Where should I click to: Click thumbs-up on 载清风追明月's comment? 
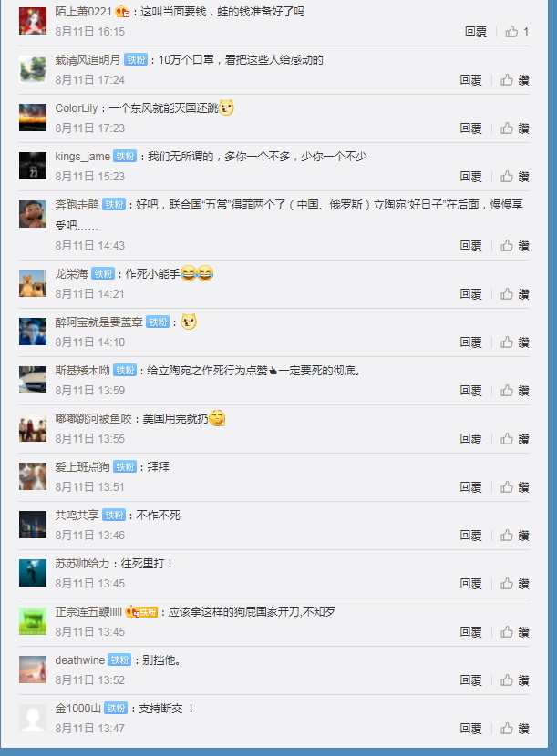pos(514,80)
